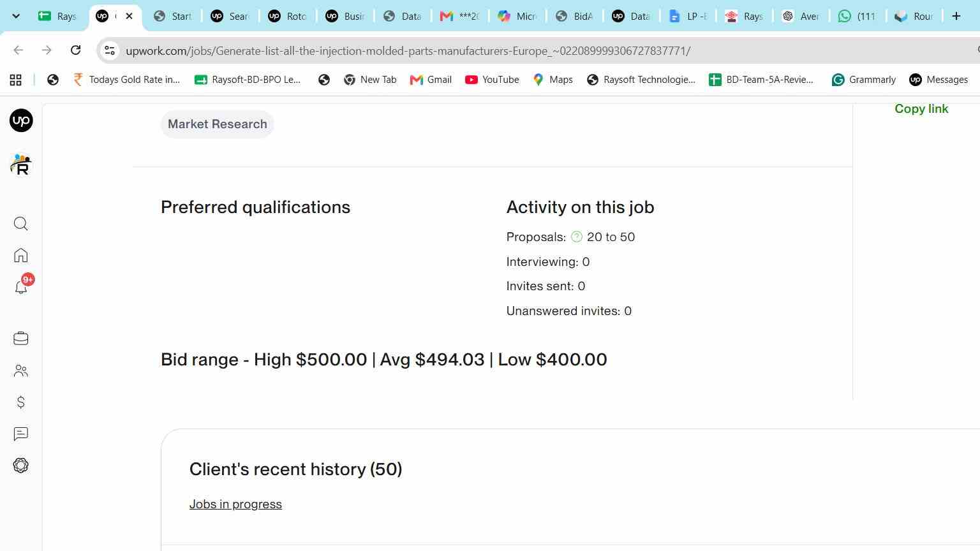Switch to the Gmail browser tab

459,16
